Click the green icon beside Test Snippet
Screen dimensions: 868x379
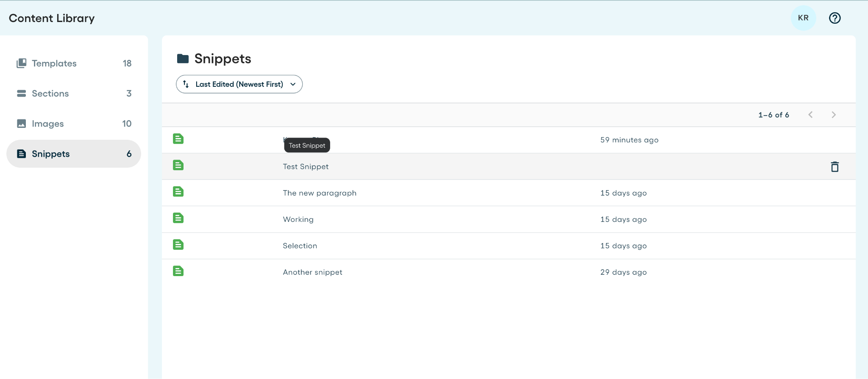[x=178, y=165]
